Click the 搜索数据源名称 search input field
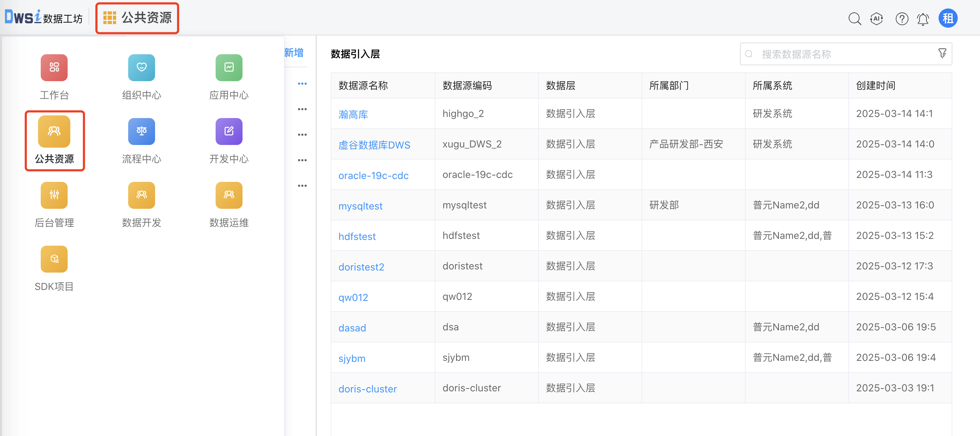This screenshot has height=436, width=980. pos(818,54)
